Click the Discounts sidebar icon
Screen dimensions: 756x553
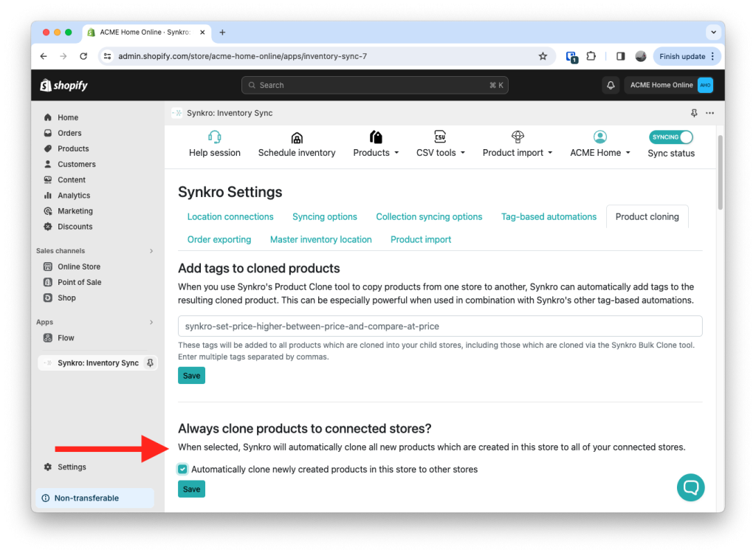coord(47,227)
